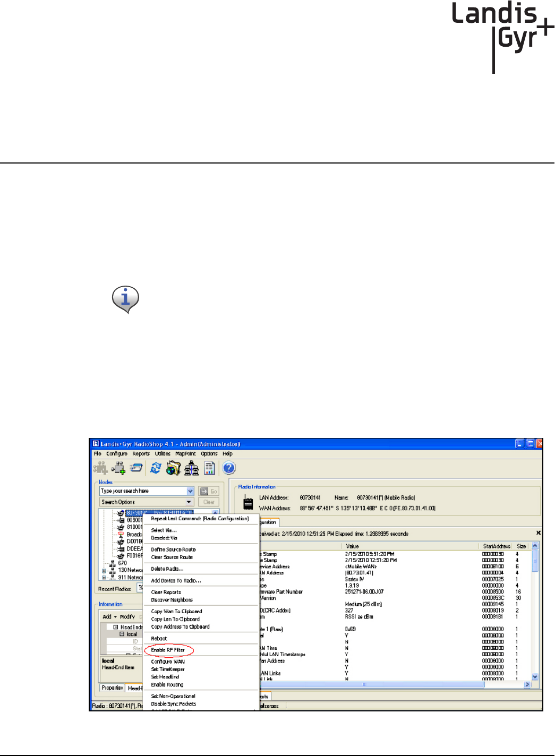The width and height of the screenshot is (555, 756).
Task: Click the Refresh toolbar icon with blue arrows
Action: 156,468
